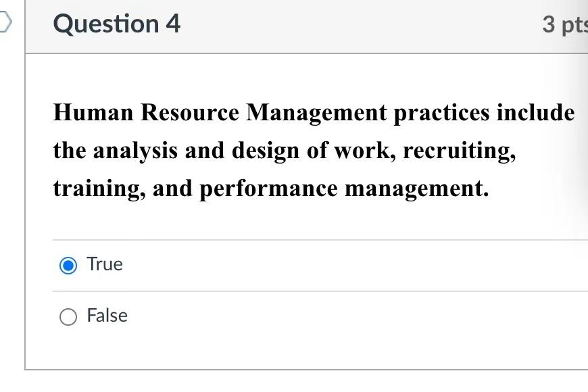Click the False answer label

tap(107, 316)
